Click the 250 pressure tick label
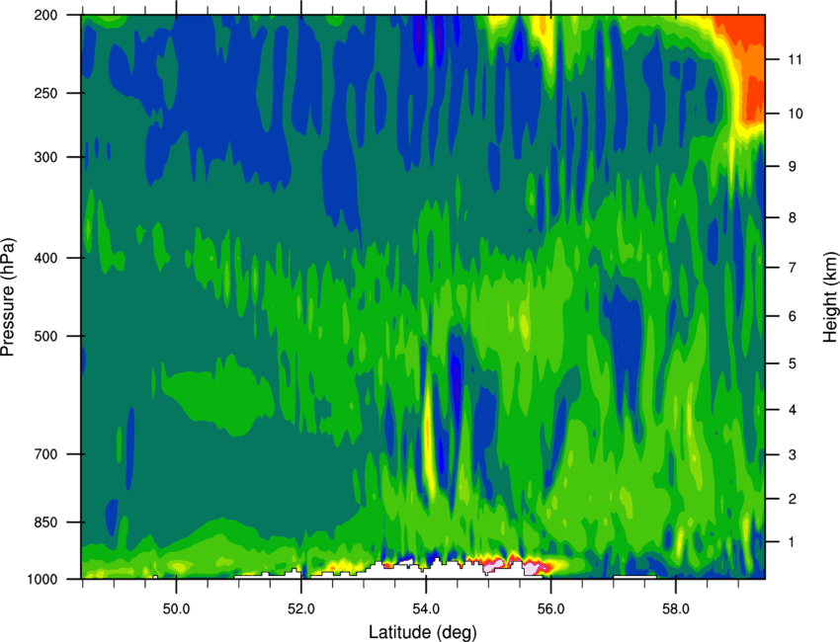The width and height of the screenshot is (840, 642). (x=46, y=93)
